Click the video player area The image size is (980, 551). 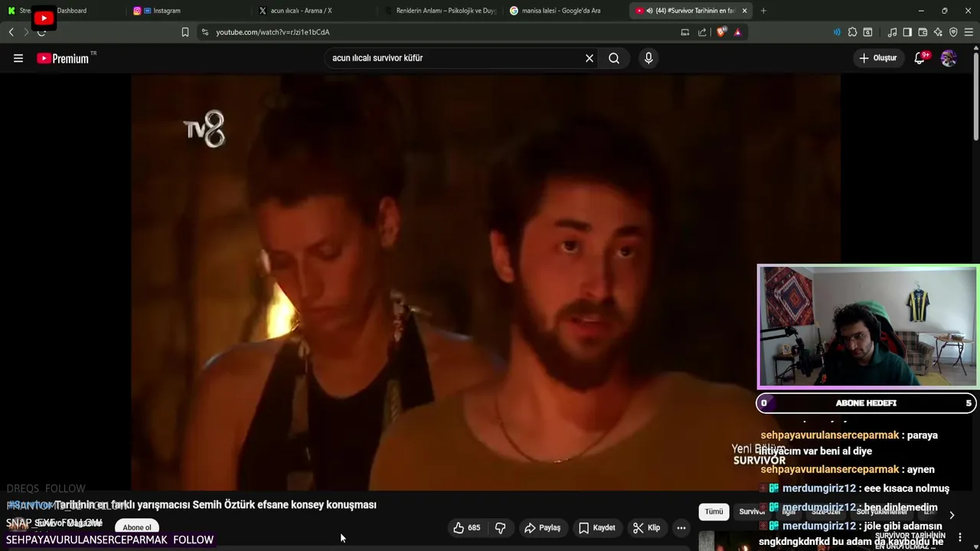pos(485,282)
